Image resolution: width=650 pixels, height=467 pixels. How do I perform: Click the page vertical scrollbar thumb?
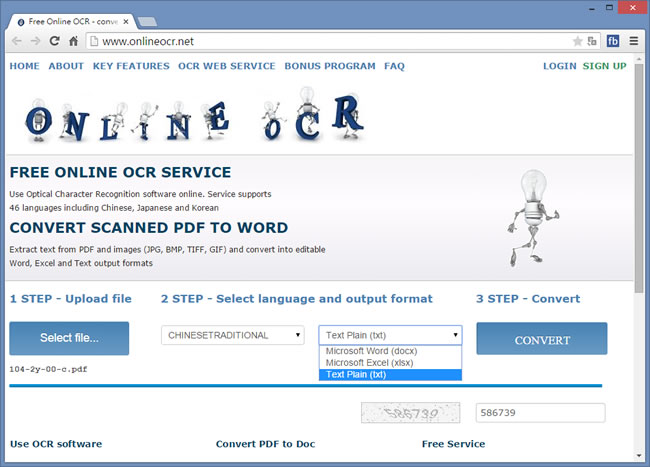(639, 178)
